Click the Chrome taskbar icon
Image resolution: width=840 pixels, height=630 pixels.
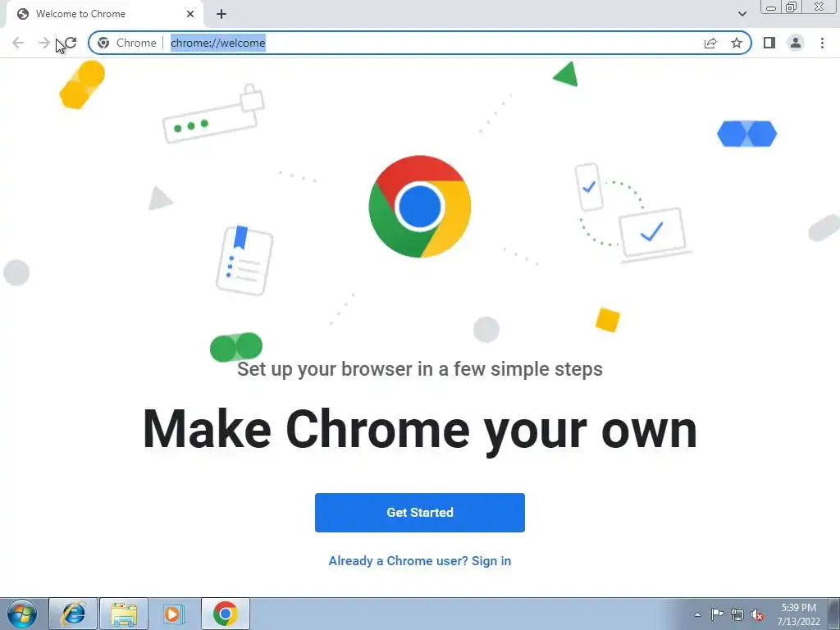click(x=225, y=614)
